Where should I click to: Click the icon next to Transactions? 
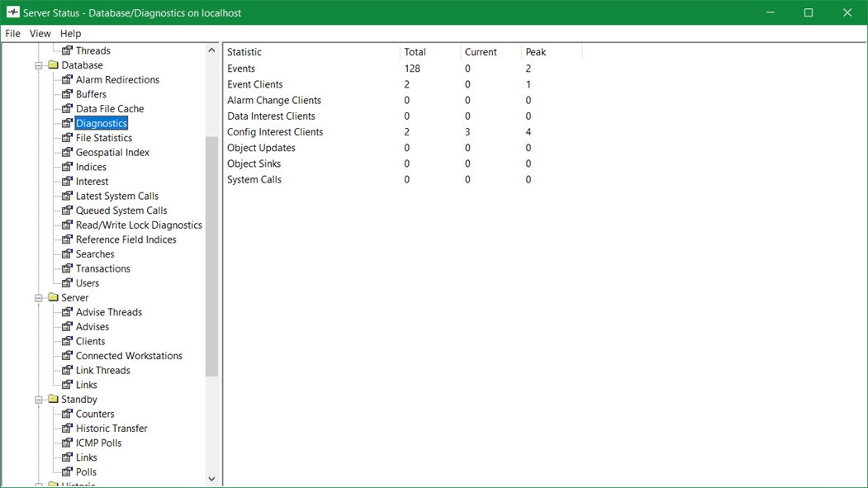coord(68,268)
